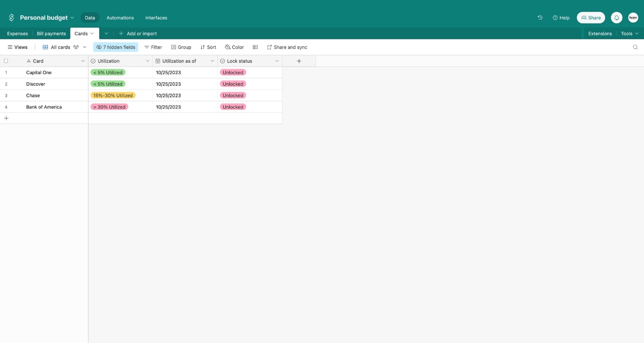Expand Personal budget base name dropdown
This screenshot has height=343, width=644.
(x=72, y=18)
